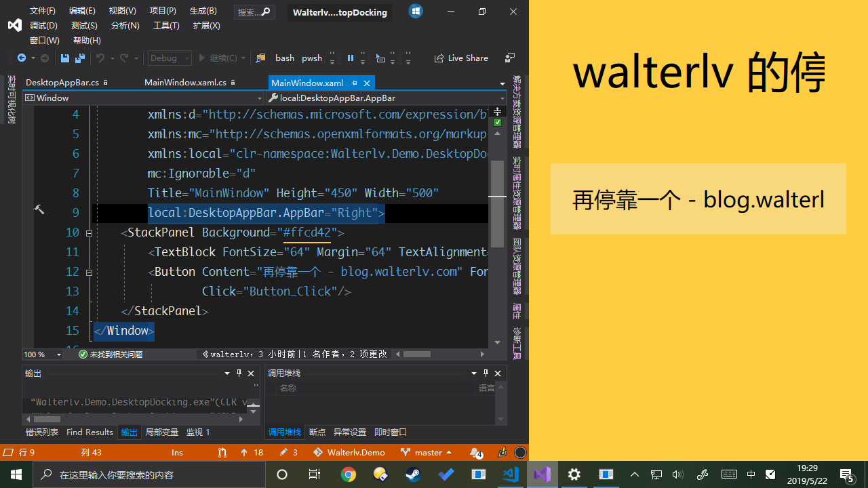The image size is (868, 488).
Task: Click the Save All toolbar icon
Action: [x=80, y=58]
